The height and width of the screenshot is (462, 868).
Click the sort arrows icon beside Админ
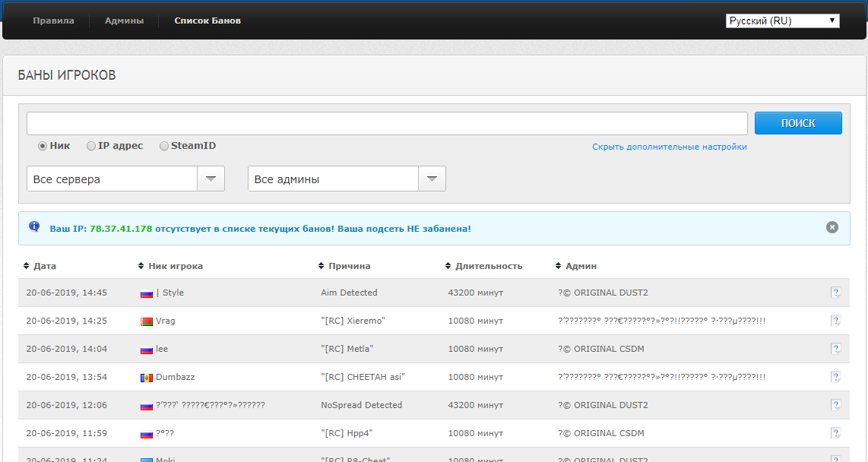558,266
